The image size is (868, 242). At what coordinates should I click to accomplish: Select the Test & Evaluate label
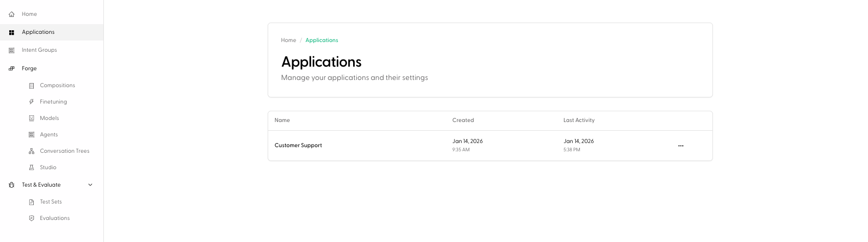(41, 185)
